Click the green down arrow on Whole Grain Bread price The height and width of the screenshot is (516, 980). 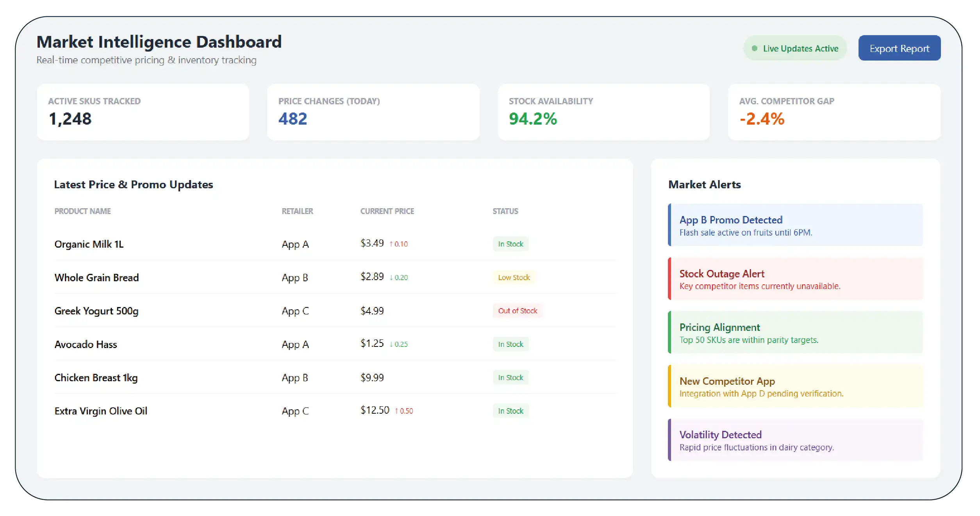click(391, 278)
